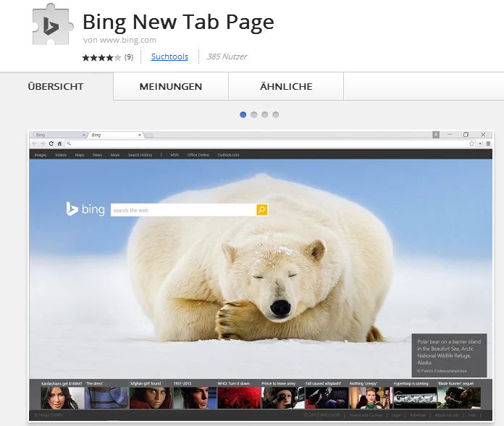504x426 pixels.
Task: Click the yellow magnifier search button
Action: click(262, 210)
